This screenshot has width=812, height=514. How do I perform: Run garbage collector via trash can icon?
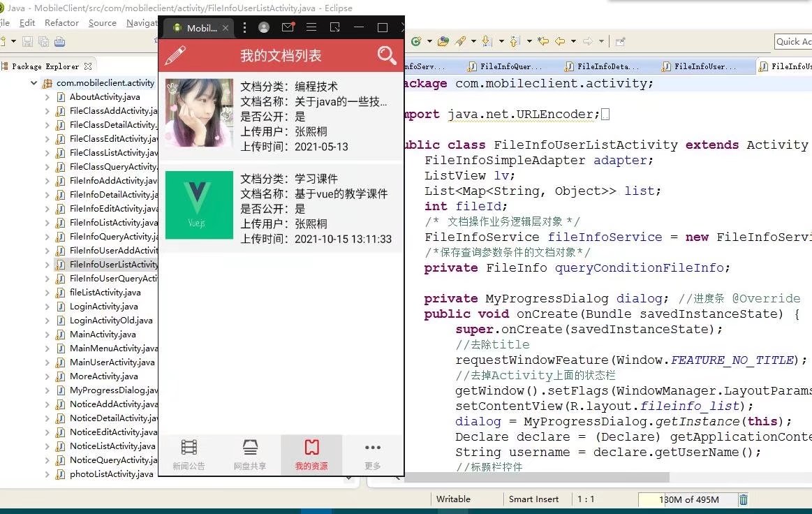click(743, 499)
